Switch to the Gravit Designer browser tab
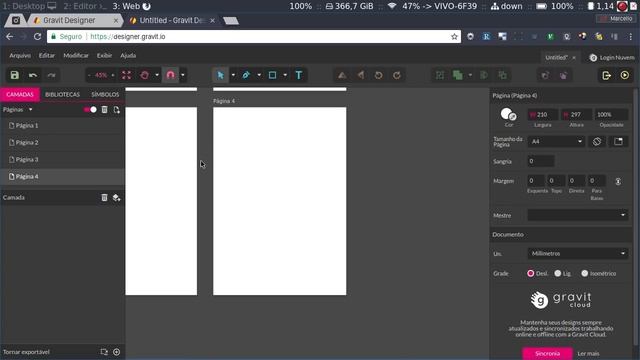 click(x=74, y=20)
